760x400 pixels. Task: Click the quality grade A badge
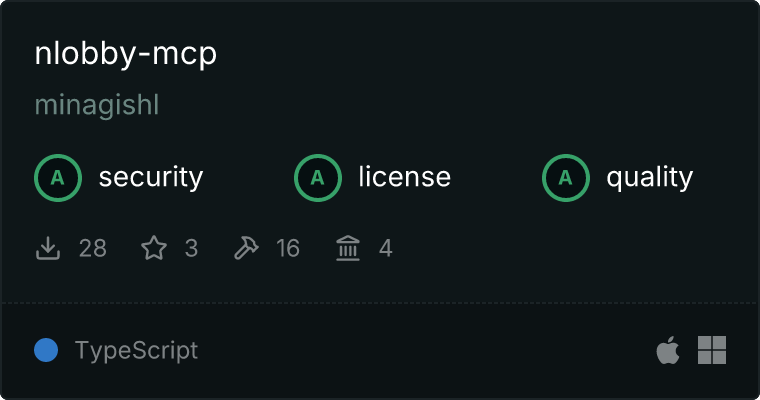click(566, 178)
